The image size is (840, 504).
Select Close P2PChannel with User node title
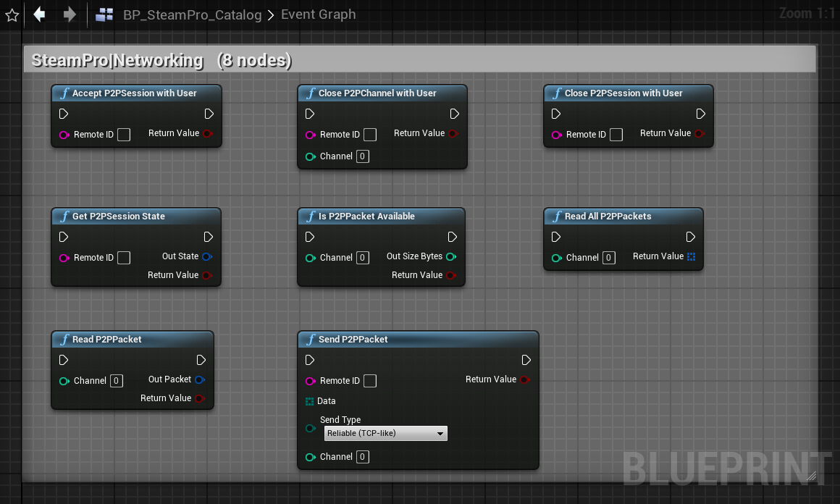[x=377, y=93]
